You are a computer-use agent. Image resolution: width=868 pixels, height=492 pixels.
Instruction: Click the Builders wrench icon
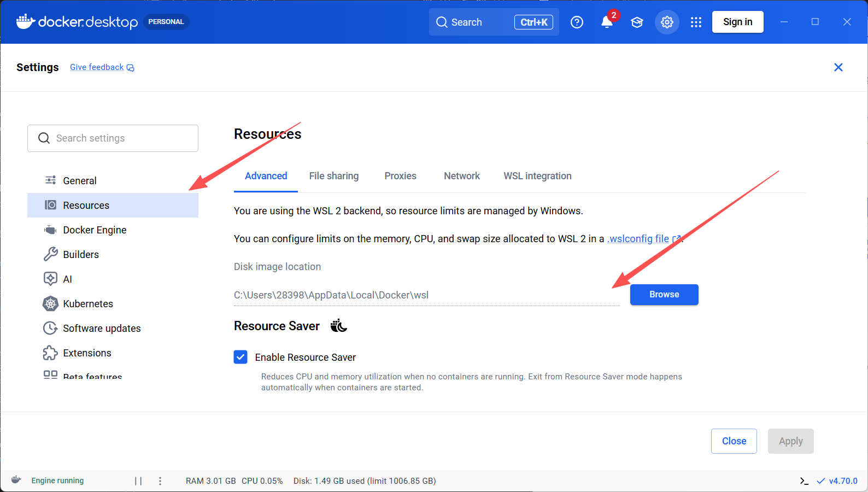pyautogui.click(x=50, y=254)
